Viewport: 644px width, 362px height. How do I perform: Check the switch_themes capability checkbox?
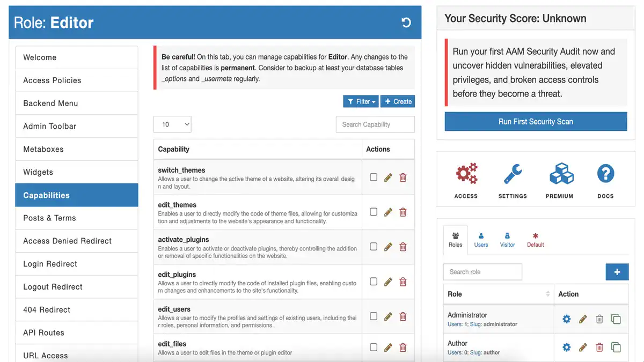(374, 177)
